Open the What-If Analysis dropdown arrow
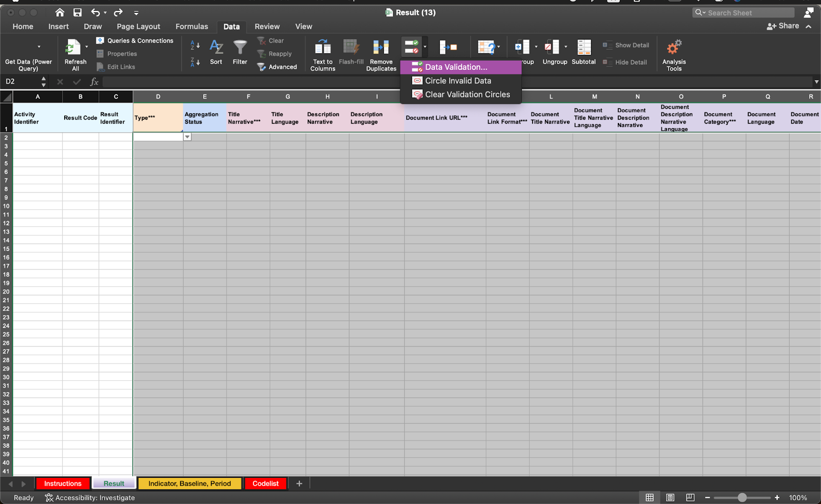The width and height of the screenshot is (821, 504). point(499,47)
